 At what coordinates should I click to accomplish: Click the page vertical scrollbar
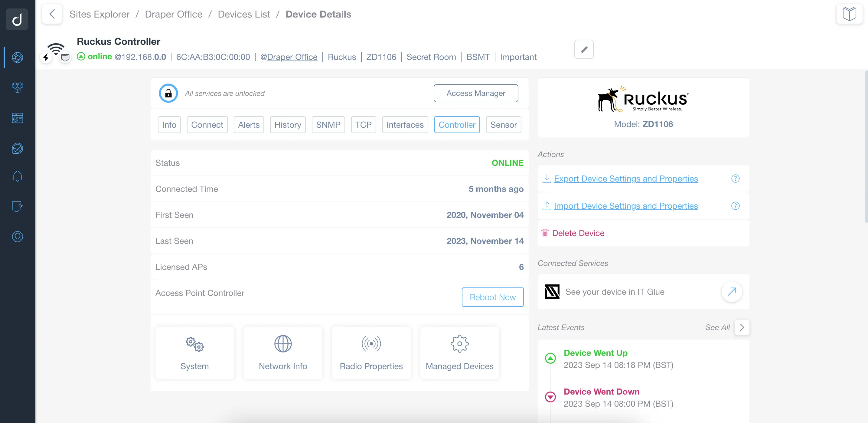(x=866, y=147)
